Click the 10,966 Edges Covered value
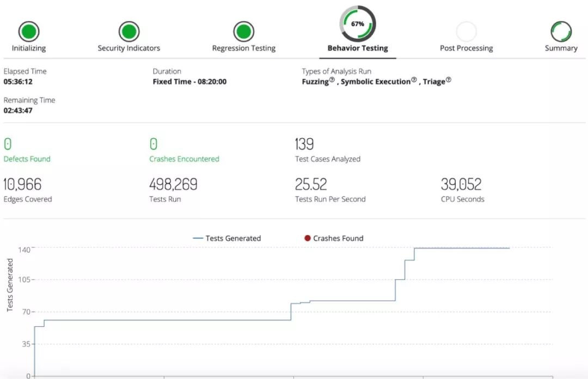588x379 pixels. (22, 184)
